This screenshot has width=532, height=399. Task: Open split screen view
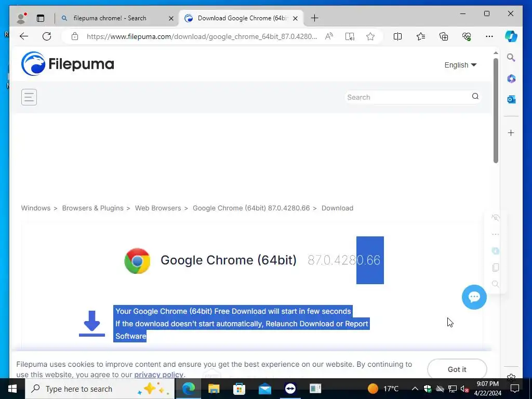pos(397,36)
